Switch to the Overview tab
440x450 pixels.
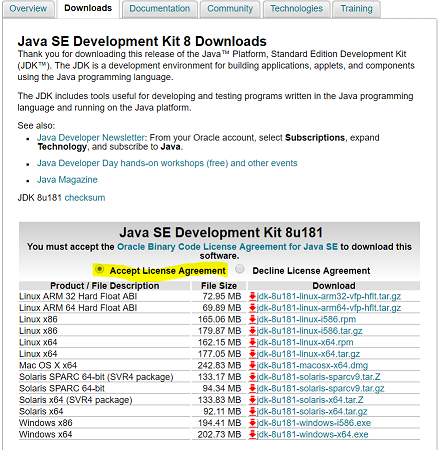28,9
